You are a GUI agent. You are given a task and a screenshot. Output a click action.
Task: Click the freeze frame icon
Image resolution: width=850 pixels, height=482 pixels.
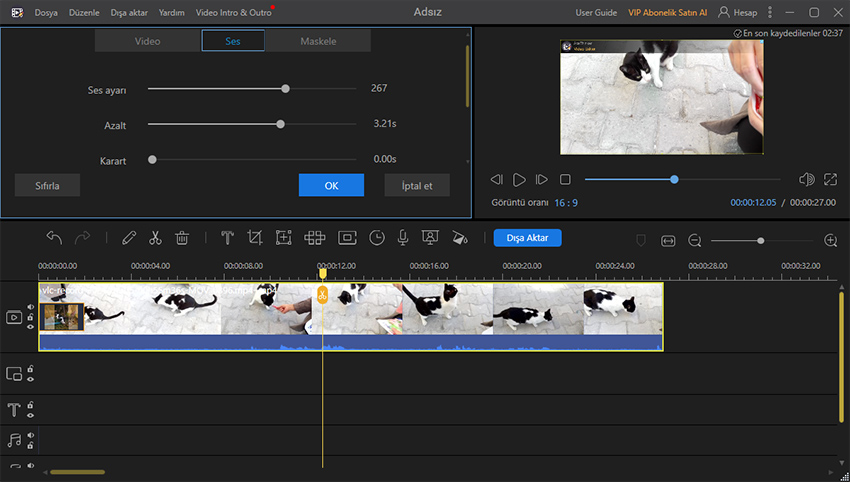(347, 238)
